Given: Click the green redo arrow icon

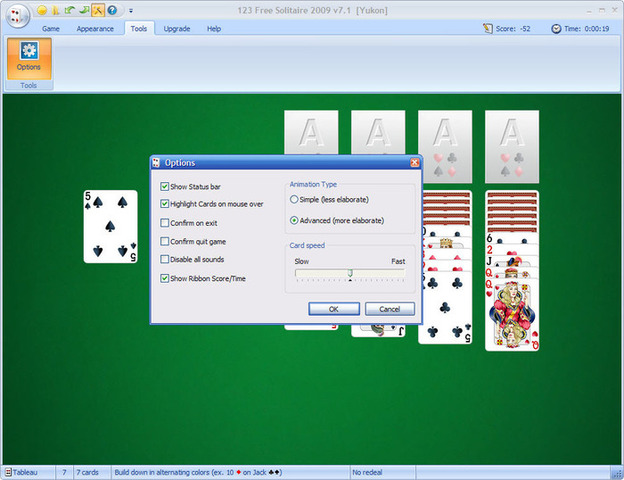Looking at the screenshot, I should tap(84, 10).
